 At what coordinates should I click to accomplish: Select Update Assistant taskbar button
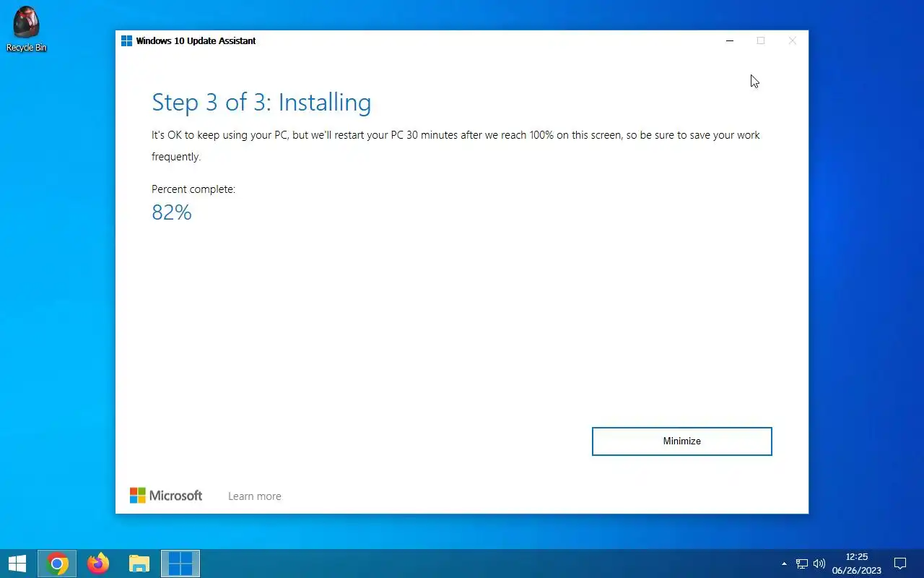[x=180, y=564]
